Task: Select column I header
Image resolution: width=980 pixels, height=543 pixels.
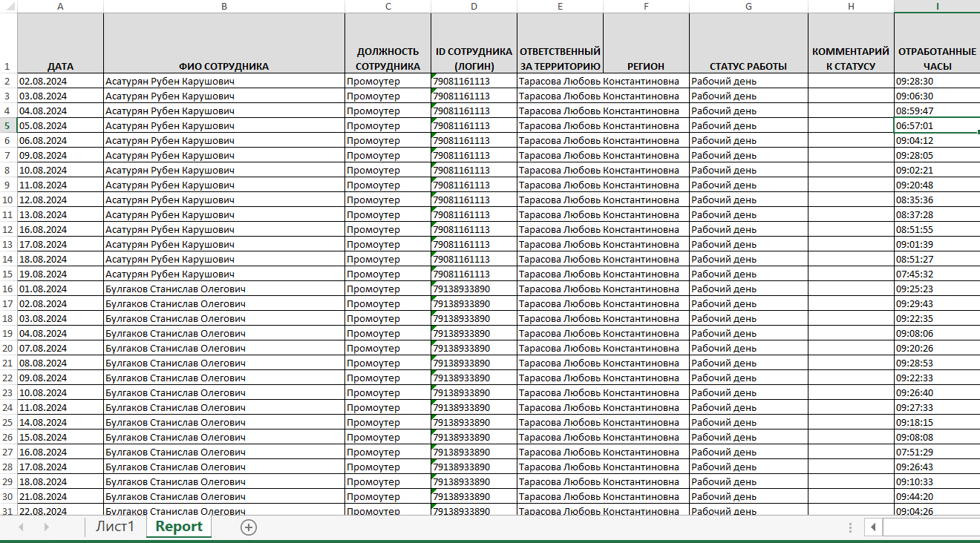Action: click(937, 6)
